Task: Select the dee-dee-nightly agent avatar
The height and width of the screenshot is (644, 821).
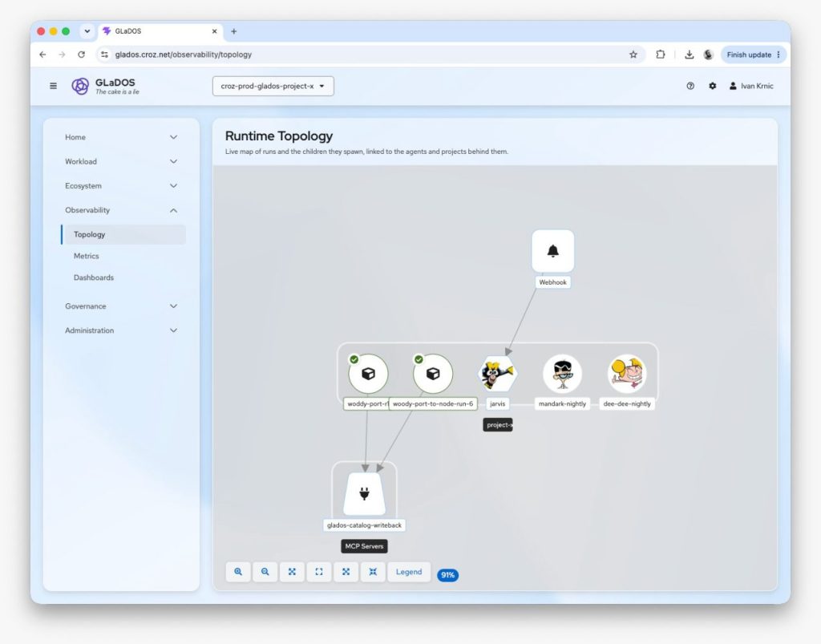Action: coord(627,374)
